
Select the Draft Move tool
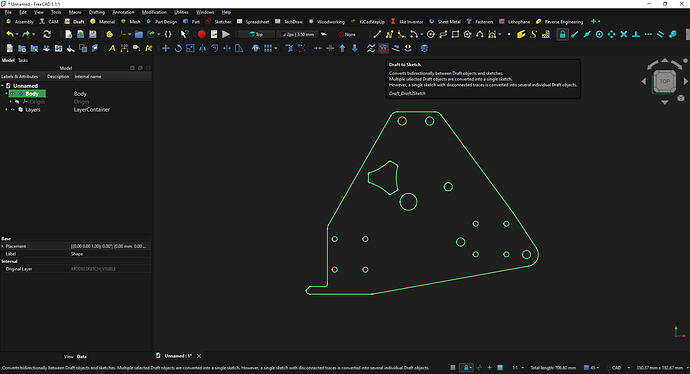165,48
